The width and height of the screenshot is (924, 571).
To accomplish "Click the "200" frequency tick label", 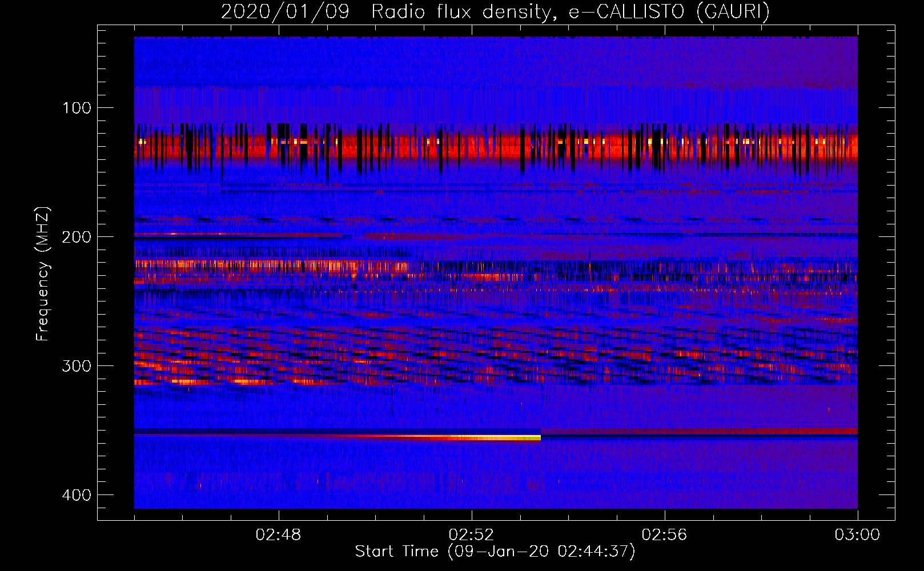I will [x=77, y=237].
